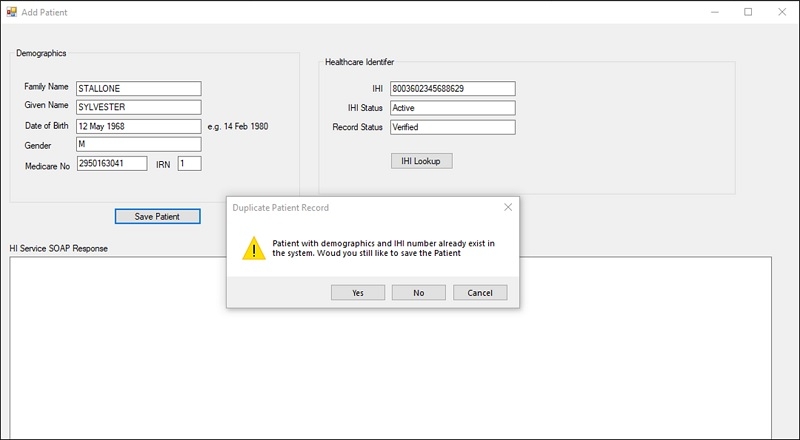Close the Add Patient window
The width and height of the screenshot is (800, 440).
point(782,12)
